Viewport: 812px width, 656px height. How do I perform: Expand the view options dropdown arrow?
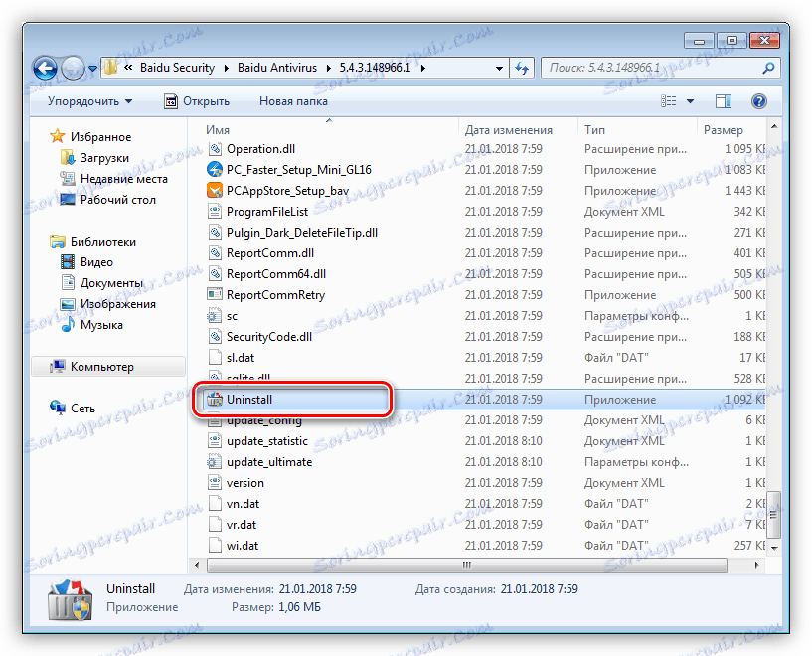tap(690, 101)
